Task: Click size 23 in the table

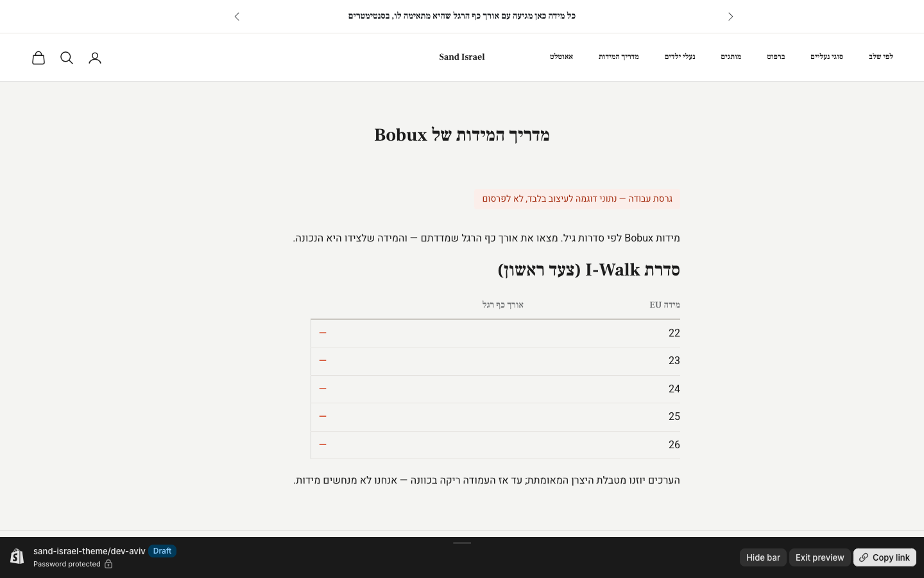Action: [674, 361]
